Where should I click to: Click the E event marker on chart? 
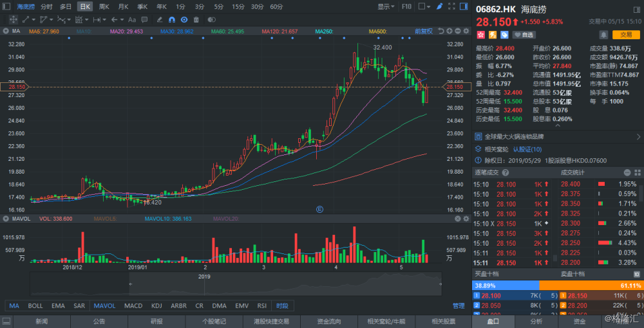319,209
